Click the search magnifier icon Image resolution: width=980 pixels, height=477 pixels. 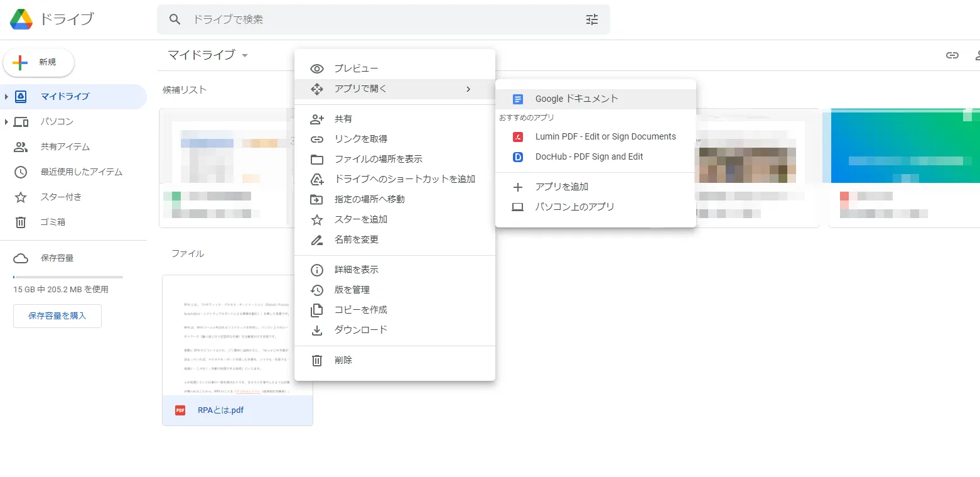coord(175,19)
